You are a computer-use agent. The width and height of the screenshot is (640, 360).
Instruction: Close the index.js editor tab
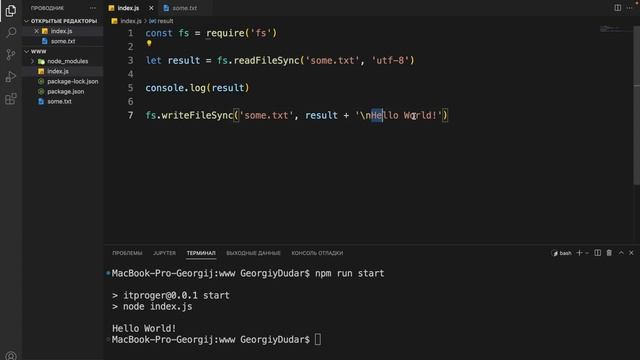[x=151, y=8]
